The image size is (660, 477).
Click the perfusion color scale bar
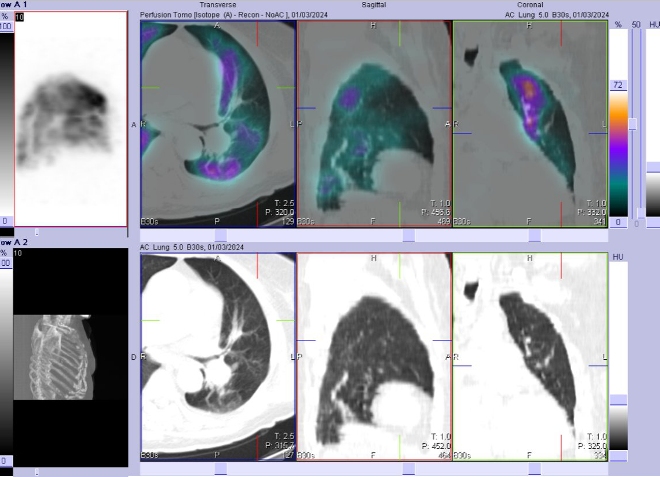[619, 150]
